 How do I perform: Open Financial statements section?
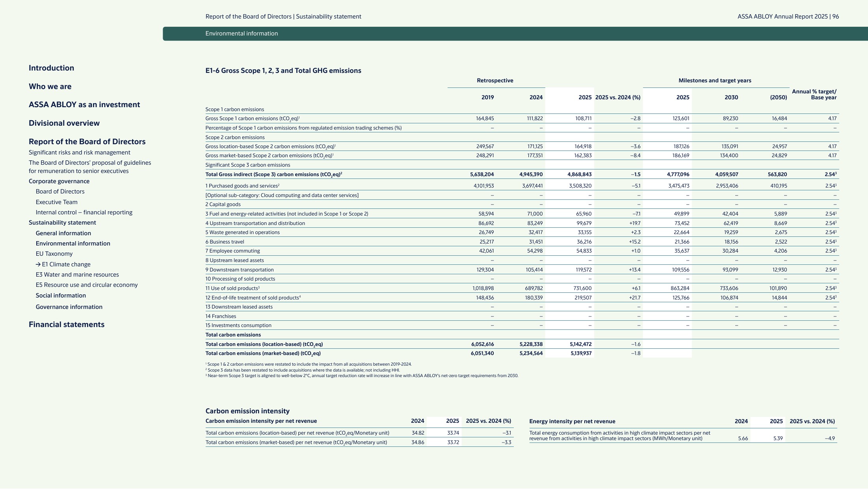(67, 324)
